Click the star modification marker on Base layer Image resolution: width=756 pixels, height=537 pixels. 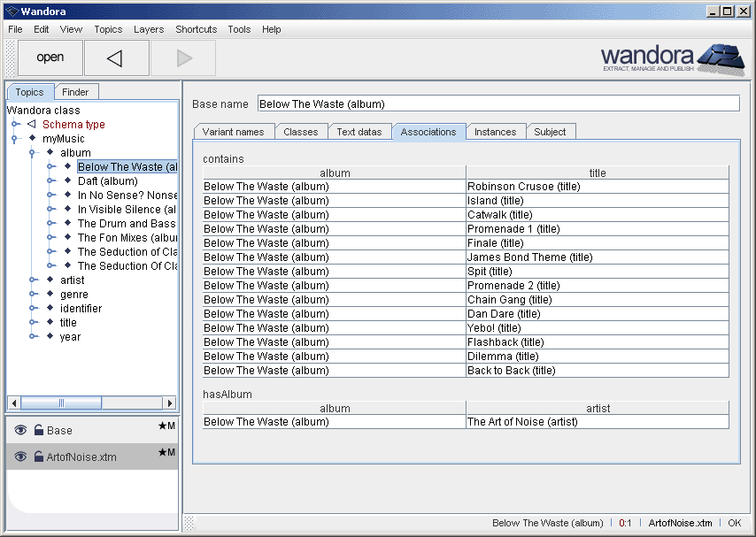164,426
